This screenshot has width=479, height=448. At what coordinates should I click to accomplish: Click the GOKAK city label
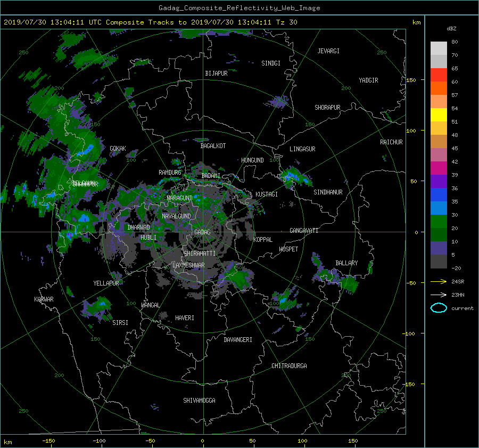click(x=118, y=149)
